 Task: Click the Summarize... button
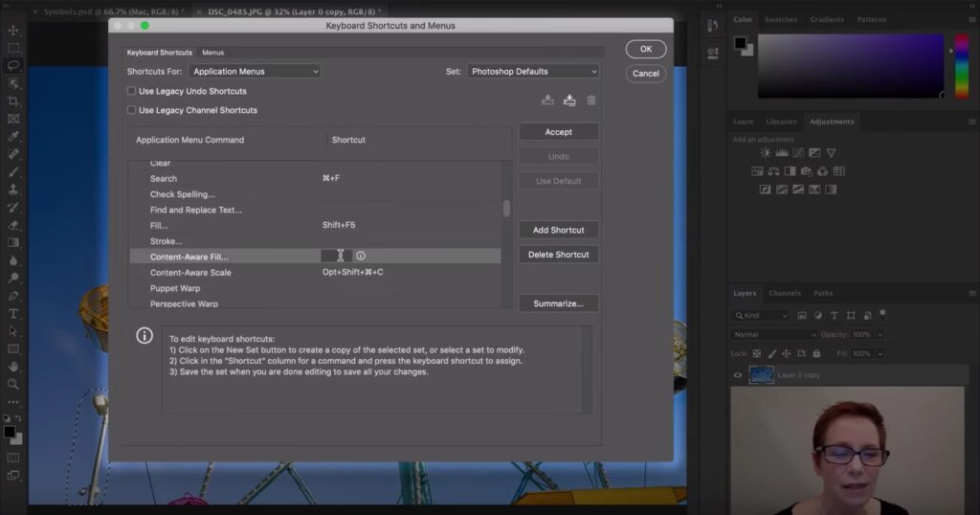coord(559,303)
